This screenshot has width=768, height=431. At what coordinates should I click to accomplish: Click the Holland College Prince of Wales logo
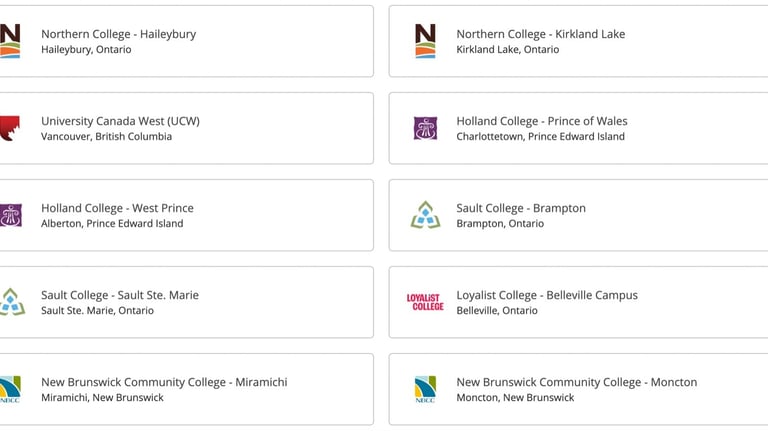pos(425,128)
